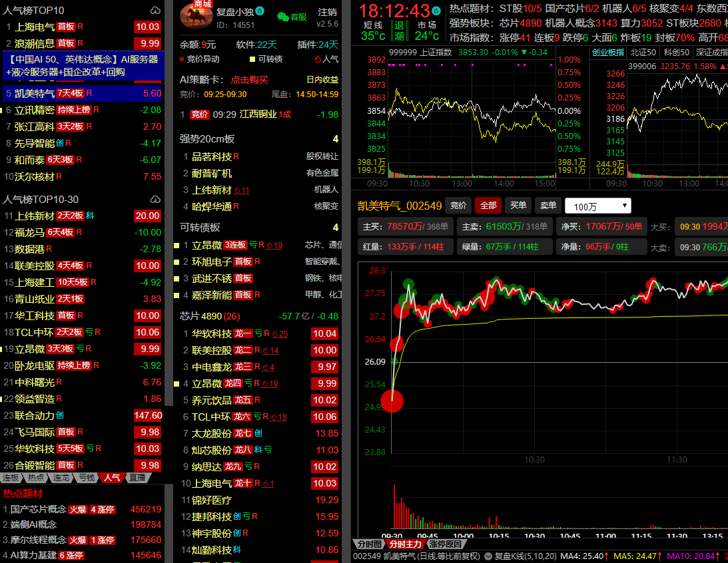Select 浪潮信息 in 人气榜TOP10
This screenshot has width=728, height=563.
[82, 44]
